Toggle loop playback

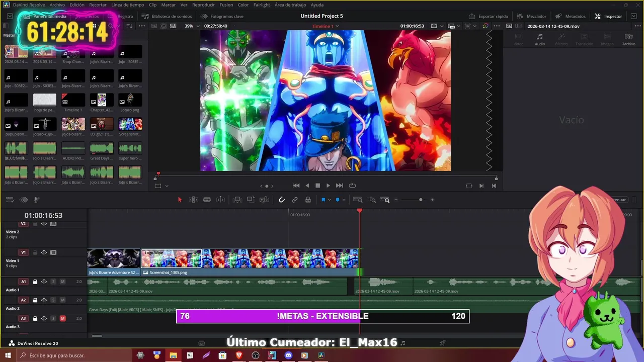[x=352, y=186]
